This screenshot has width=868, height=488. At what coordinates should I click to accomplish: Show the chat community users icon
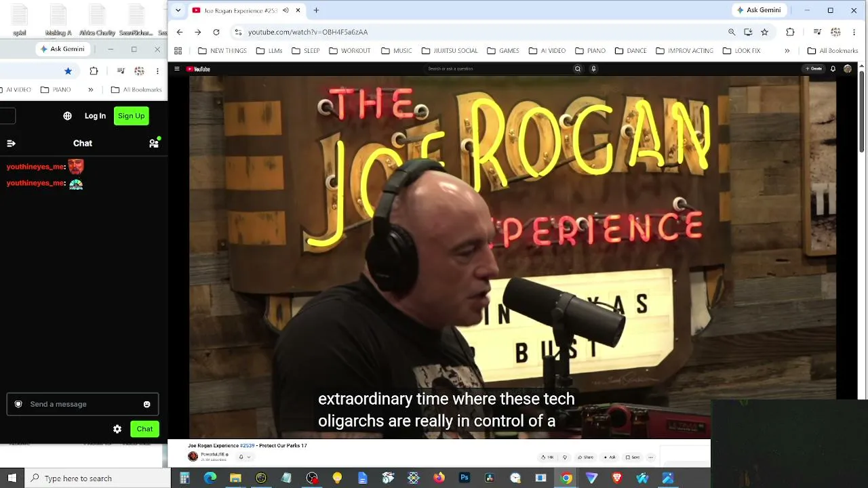(154, 143)
